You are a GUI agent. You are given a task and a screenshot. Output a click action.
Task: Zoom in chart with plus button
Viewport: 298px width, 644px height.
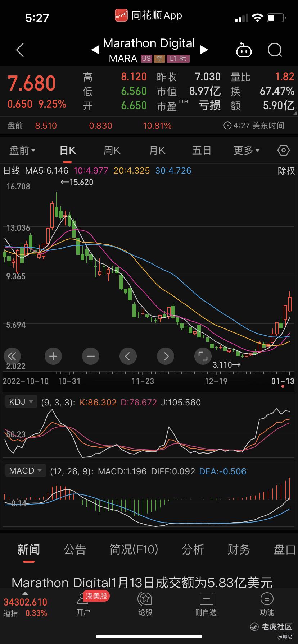pos(53,356)
